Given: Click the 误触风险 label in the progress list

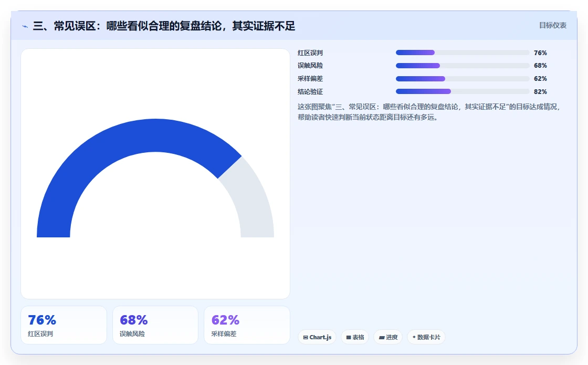Looking at the screenshot, I should [x=310, y=66].
